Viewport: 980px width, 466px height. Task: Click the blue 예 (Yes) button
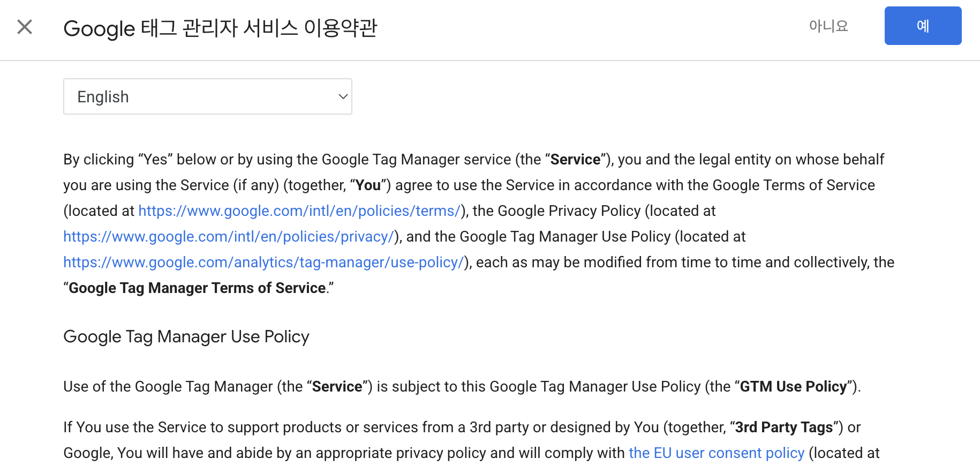[x=923, y=26]
